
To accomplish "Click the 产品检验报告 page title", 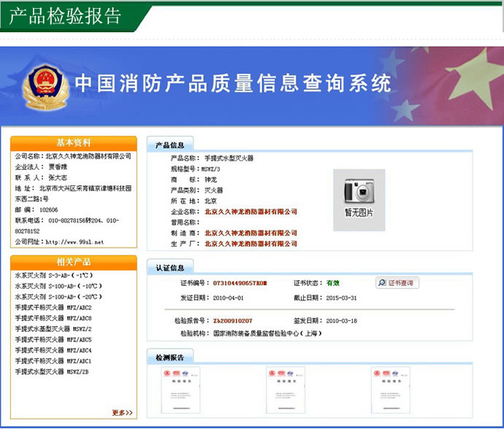I will [x=65, y=16].
